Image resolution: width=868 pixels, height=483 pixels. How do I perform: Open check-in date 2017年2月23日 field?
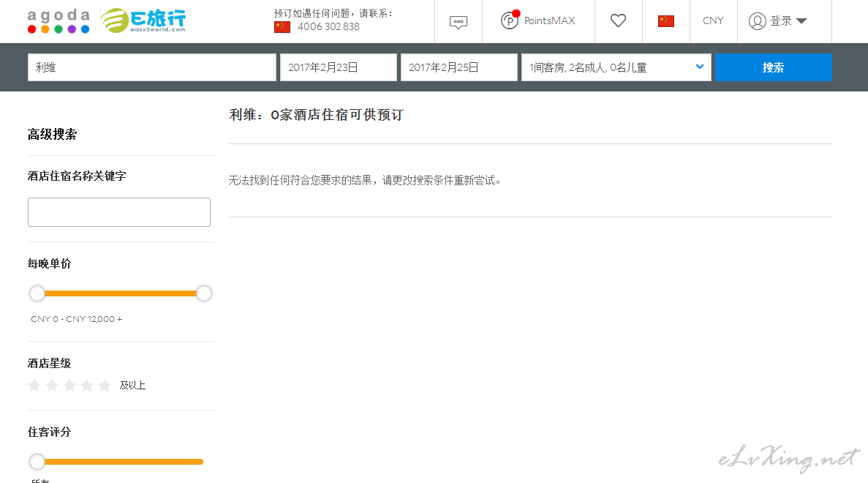338,67
